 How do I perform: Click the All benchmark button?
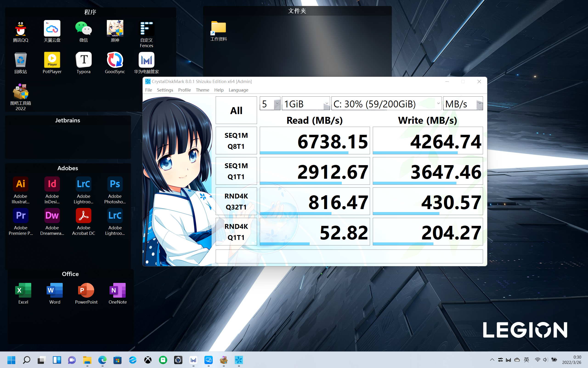click(x=236, y=110)
